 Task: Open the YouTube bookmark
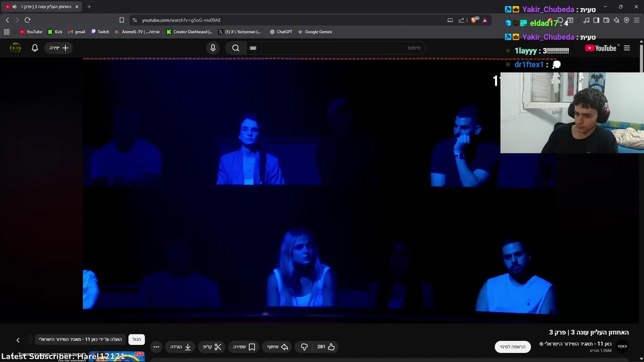point(31,32)
